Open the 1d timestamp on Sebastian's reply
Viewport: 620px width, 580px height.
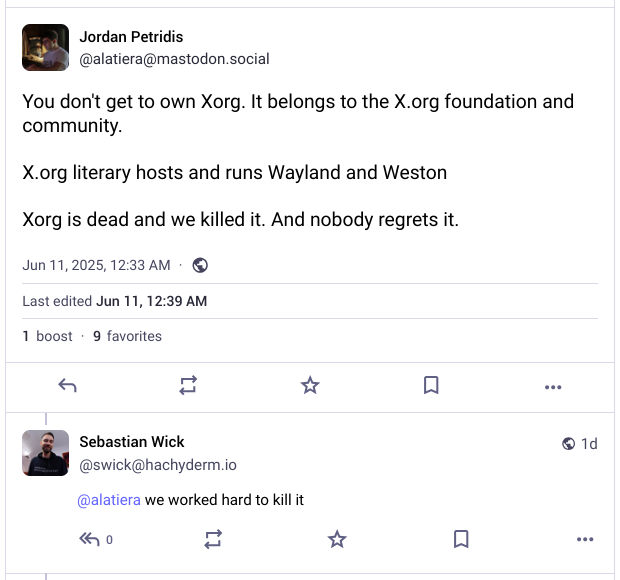point(589,443)
